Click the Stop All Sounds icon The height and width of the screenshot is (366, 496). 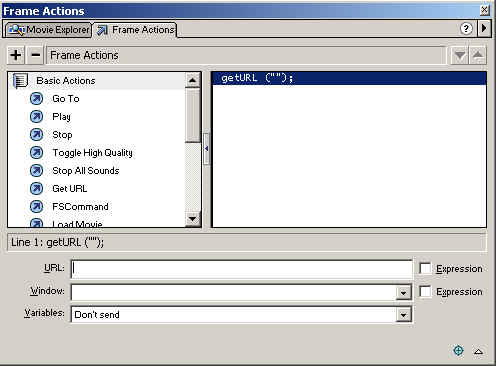point(36,171)
